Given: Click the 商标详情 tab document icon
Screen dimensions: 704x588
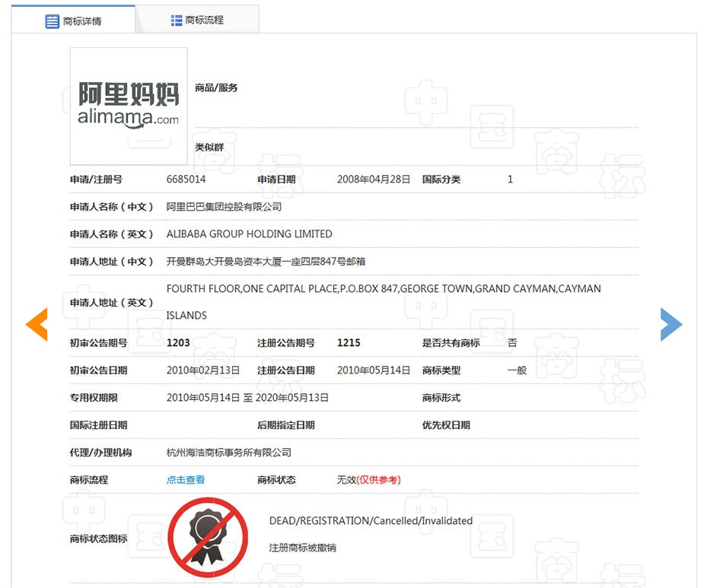Looking at the screenshot, I should click(x=52, y=21).
